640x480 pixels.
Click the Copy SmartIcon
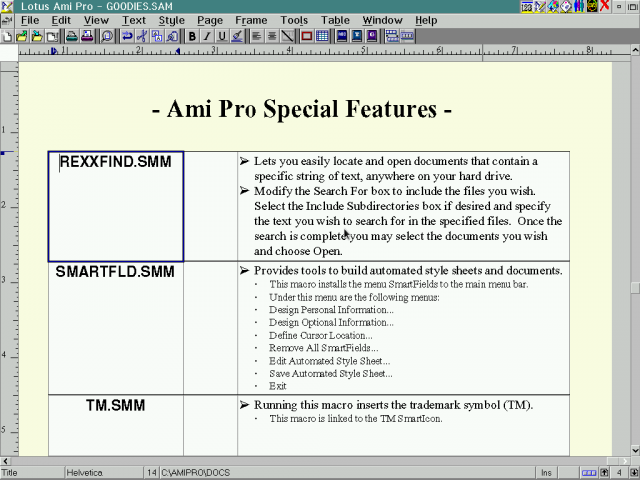(x=157, y=36)
